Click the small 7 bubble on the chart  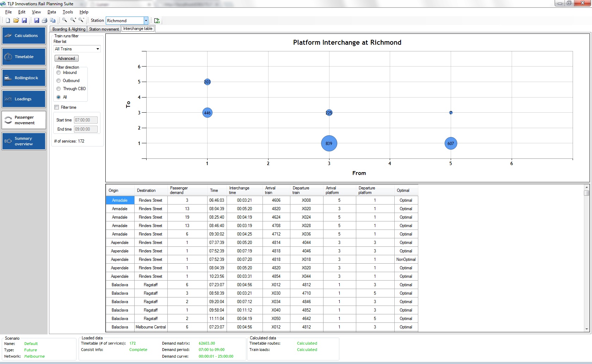(x=451, y=113)
